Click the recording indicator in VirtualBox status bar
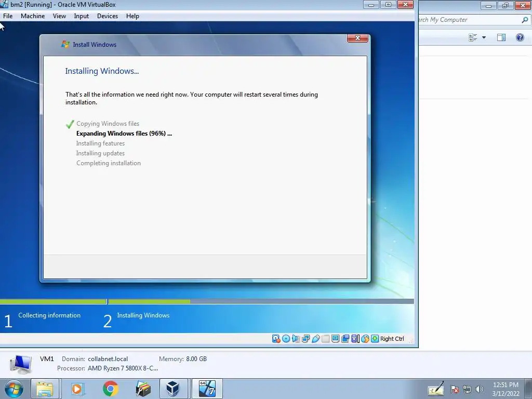Image resolution: width=532 pixels, height=399 pixels. point(345,339)
